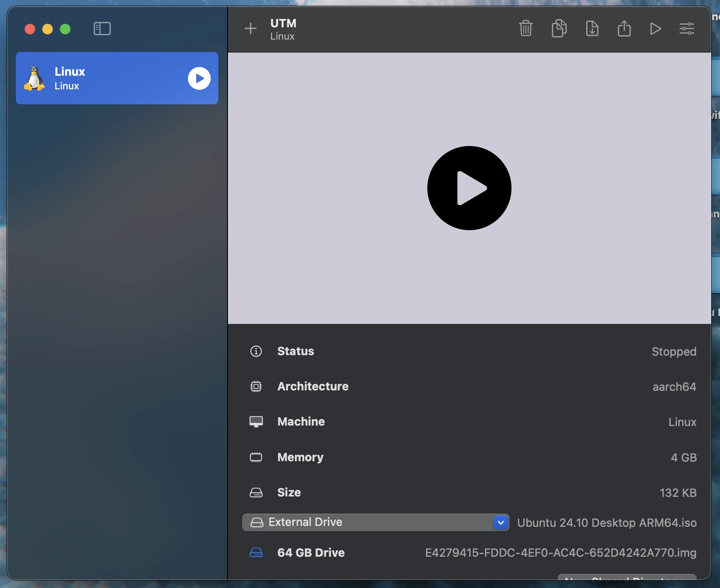Click the '132 KB' size value

[678, 493]
